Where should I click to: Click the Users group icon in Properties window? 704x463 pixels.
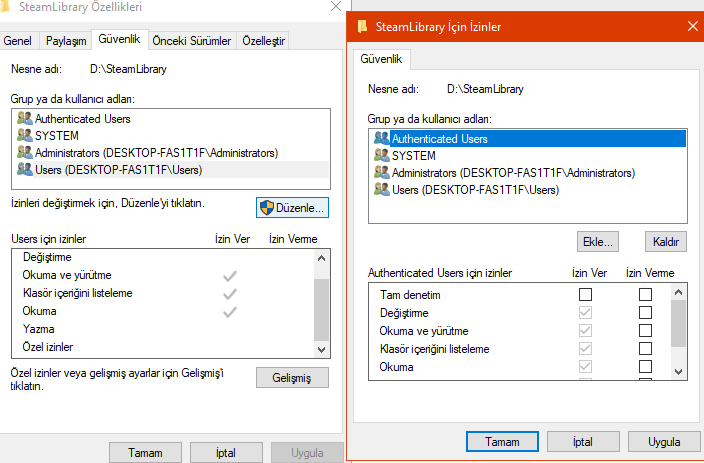(x=25, y=169)
